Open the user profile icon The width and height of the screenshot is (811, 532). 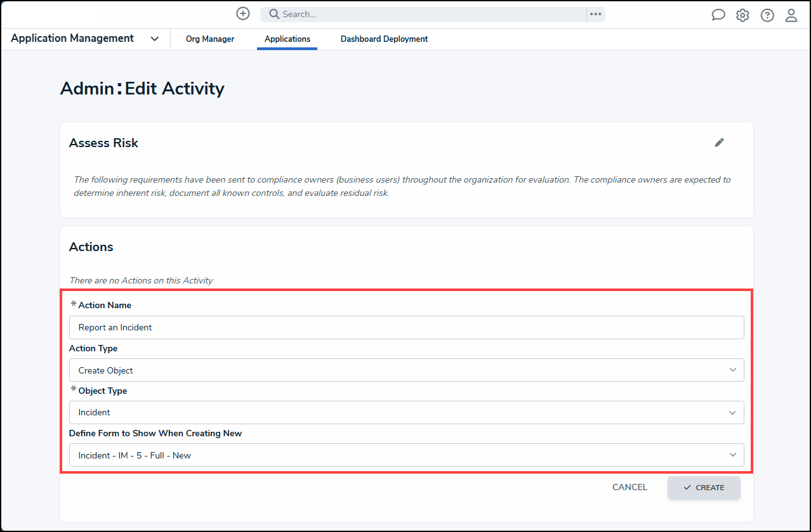[791, 15]
